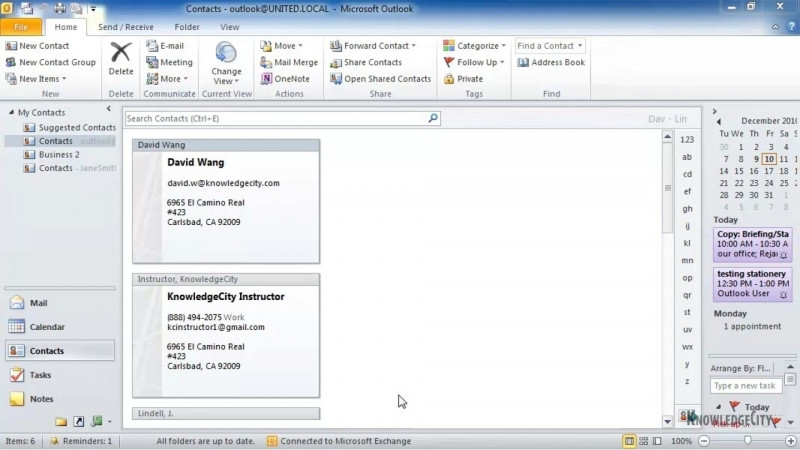
Task: Schedule a Meeting with contact
Action: [x=169, y=62]
